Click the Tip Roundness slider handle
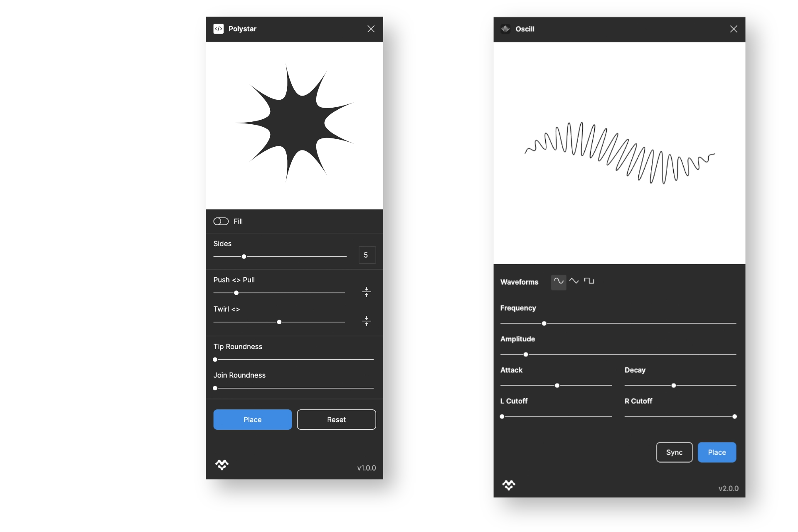The width and height of the screenshot is (798, 532). click(215, 360)
